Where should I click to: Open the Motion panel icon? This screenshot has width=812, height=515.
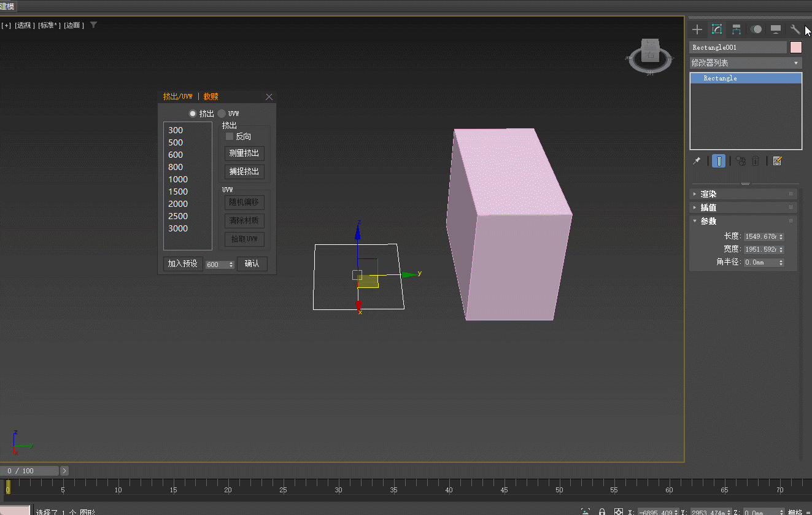pyautogui.click(x=756, y=29)
